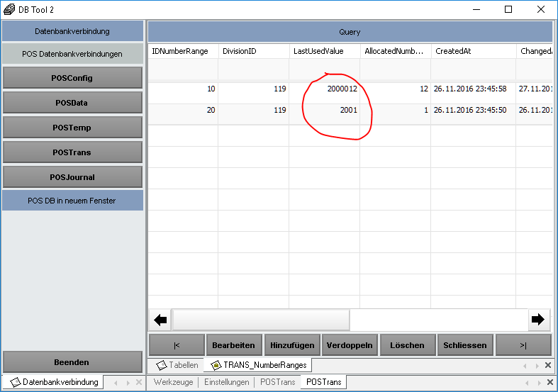Switch to the Werkzeuge tab
This screenshot has width=558, height=392.
(173, 382)
